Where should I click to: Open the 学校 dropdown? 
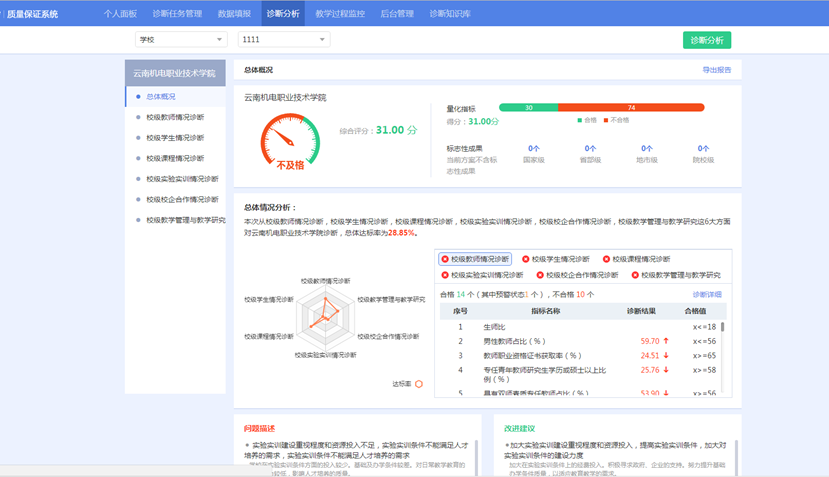[181, 39]
